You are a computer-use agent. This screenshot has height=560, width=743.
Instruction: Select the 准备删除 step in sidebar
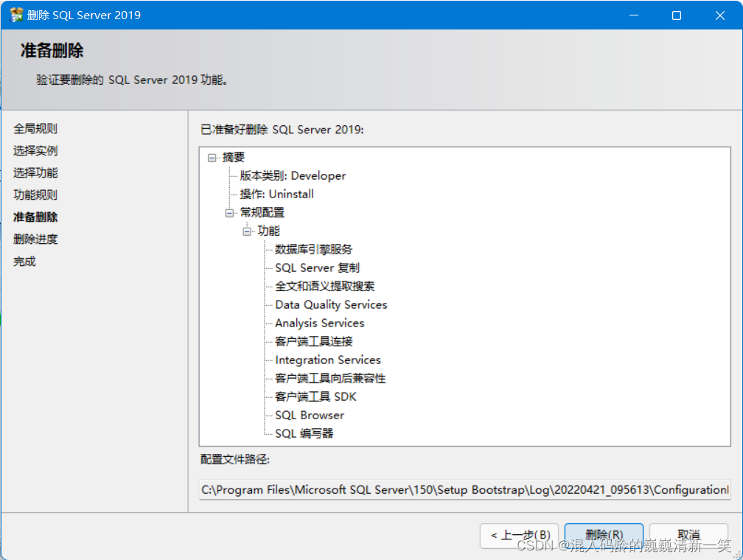35,217
